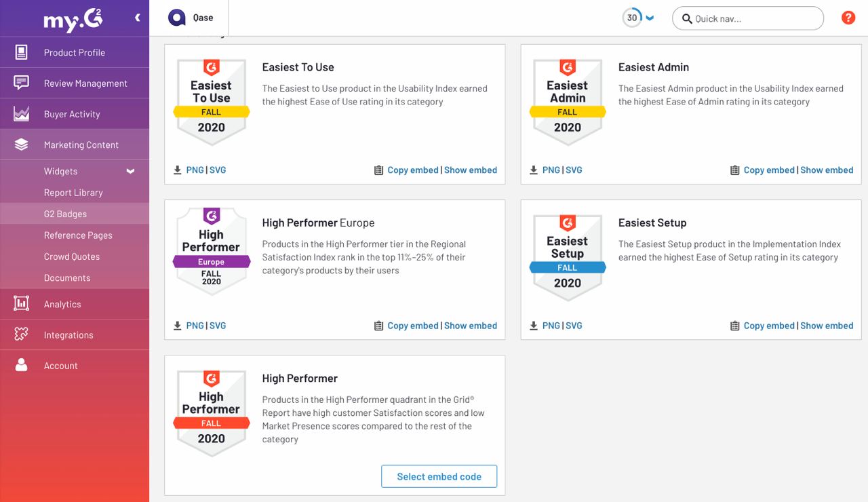Copy embed for Easiest To Use badge
This screenshot has width=868, height=502.
[x=413, y=170]
